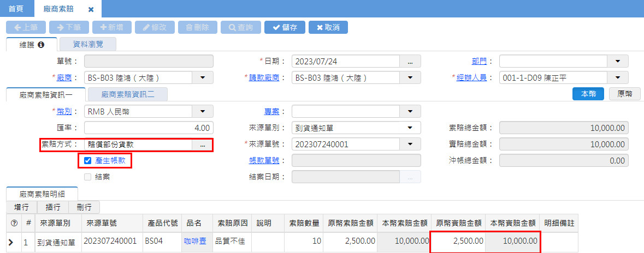Click the 咖啡壺 product name link
Image resolution: width=644 pixels, height=253 pixels.
(x=195, y=240)
